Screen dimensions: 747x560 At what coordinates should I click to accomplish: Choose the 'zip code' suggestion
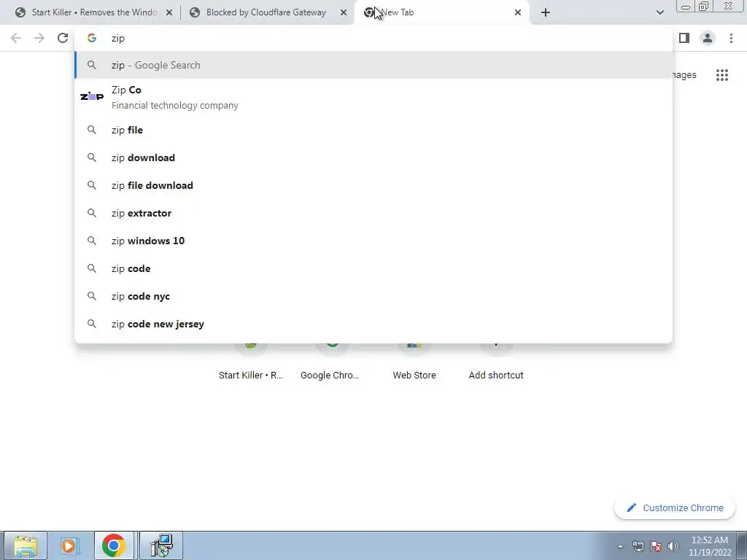tap(373, 268)
